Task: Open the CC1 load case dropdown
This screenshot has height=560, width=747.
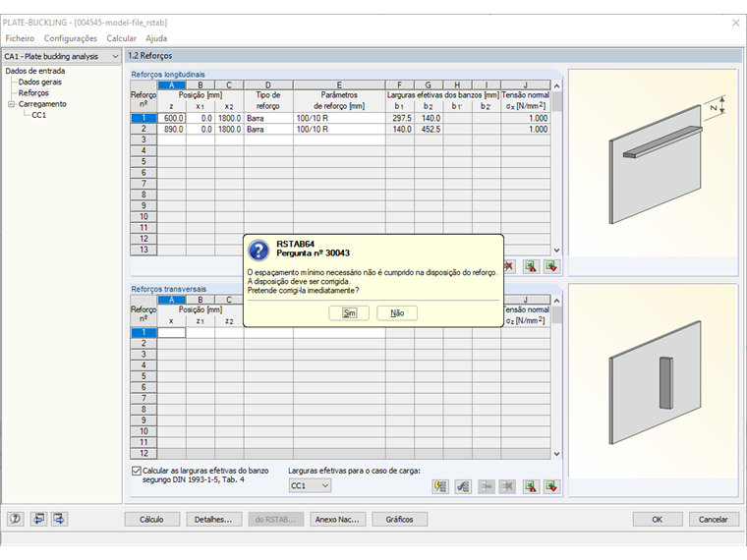Action: [x=310, y=485]
